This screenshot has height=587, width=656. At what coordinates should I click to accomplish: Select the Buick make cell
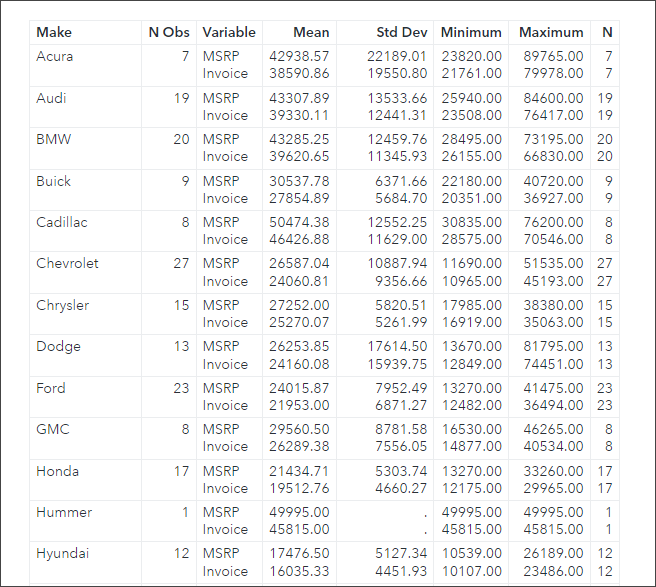pos(54,182)
